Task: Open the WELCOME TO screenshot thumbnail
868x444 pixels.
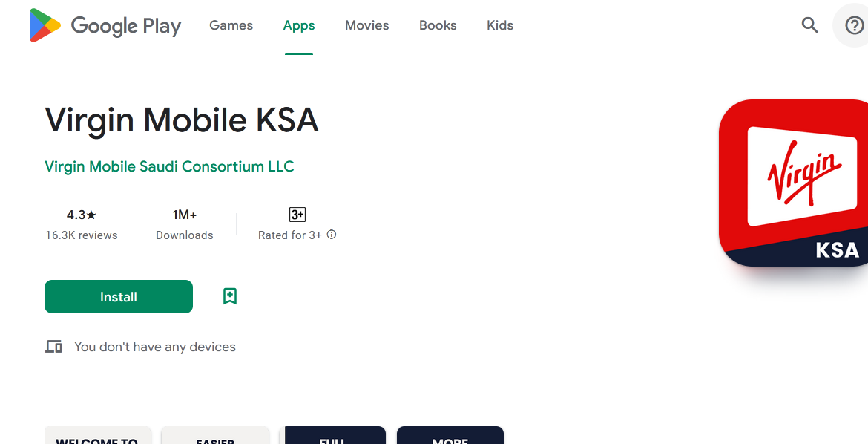Action: click(x=97, y=435)
